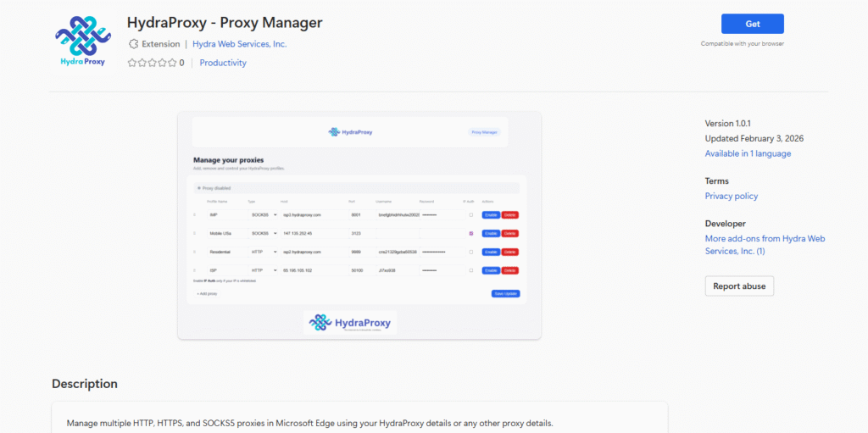
Task: Open Type dropdown for Residential profile
Action: coord(263,252)
